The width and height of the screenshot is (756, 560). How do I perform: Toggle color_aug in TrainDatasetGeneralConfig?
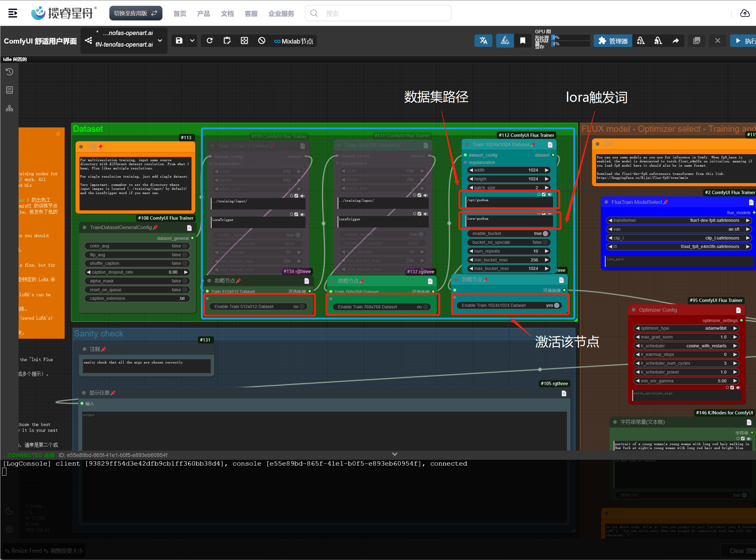[x=137, y=246]
